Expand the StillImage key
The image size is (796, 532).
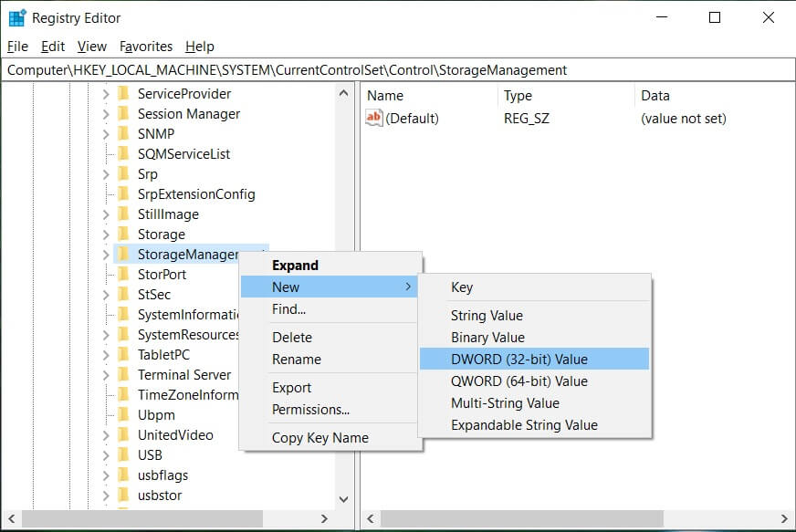point(106,214)
